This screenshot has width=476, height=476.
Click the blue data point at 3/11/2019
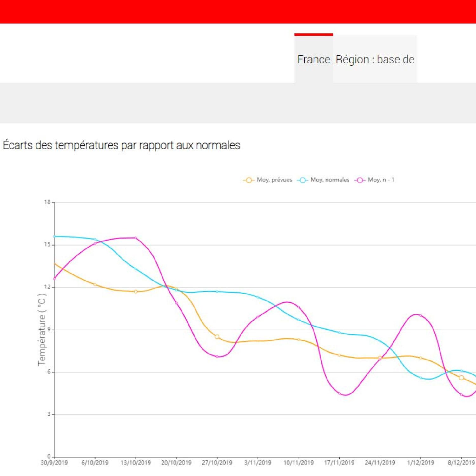258,297
